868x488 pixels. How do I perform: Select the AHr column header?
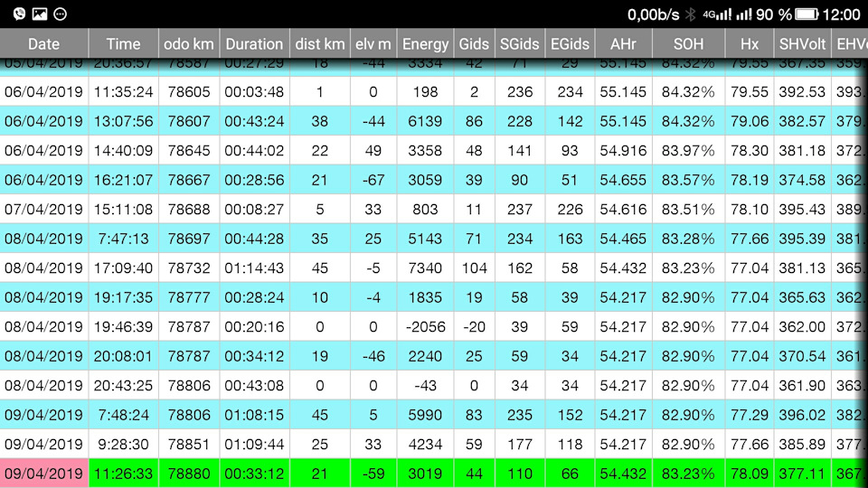tap(623, 43)
